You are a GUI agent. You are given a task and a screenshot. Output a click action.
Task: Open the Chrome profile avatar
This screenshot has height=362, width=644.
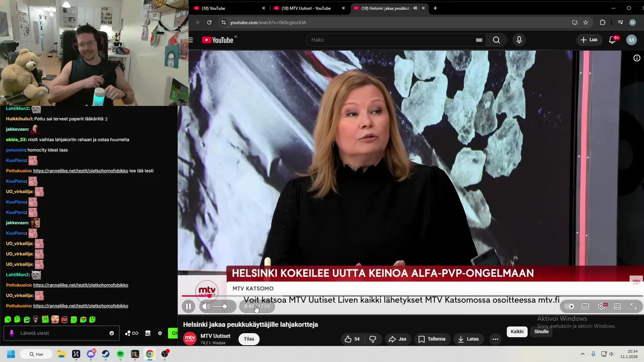[x=633, y=23]
